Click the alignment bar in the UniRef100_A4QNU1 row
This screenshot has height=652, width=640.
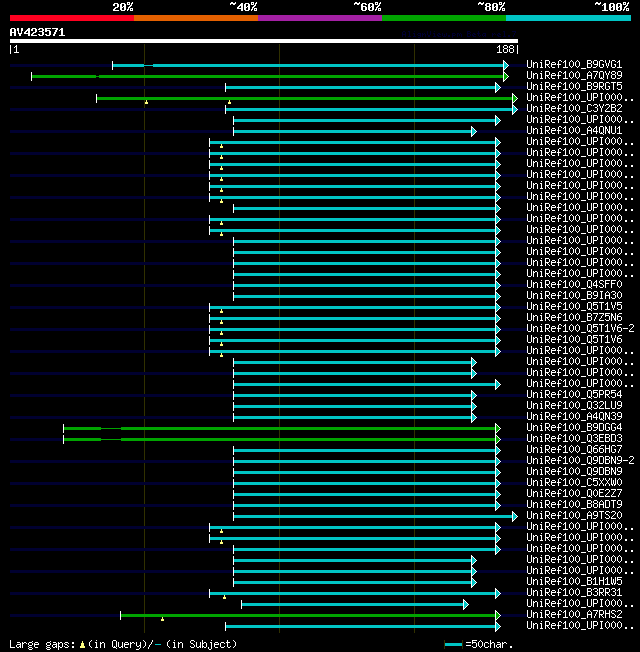(x=355, y=131)
